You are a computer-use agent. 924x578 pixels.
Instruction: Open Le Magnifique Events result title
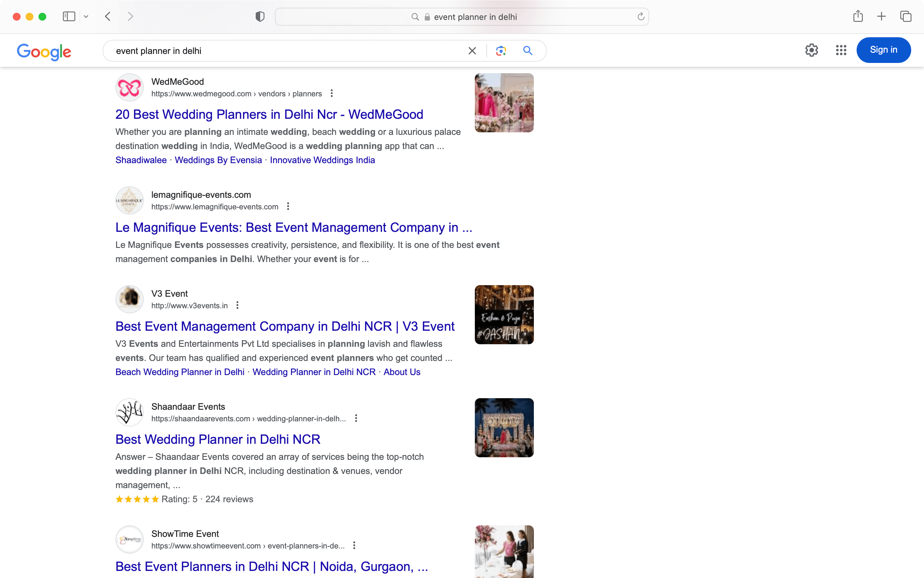[x=294, y=227]
